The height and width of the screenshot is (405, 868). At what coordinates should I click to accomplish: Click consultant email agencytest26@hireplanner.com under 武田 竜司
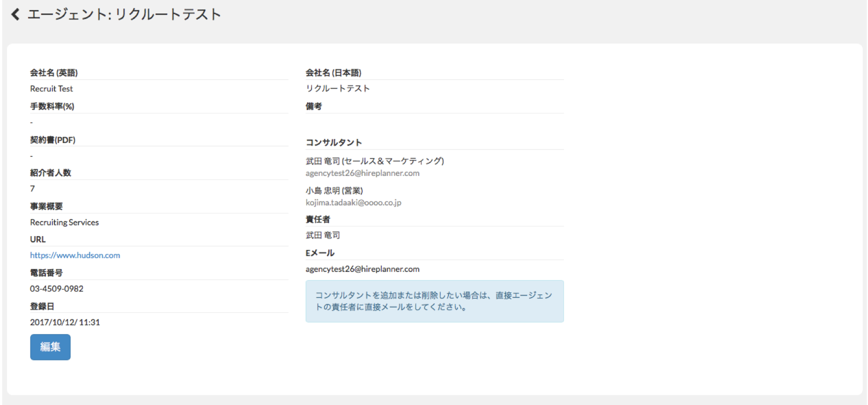pyautogui.click(x=362, y=173)
